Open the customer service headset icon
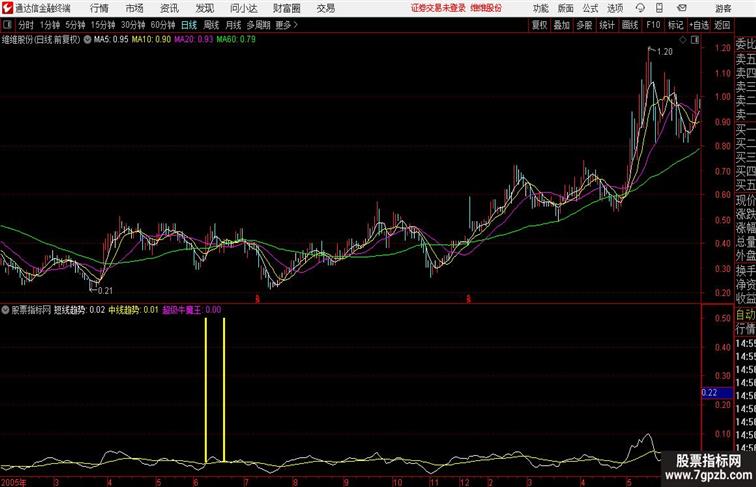756x487 pixels. click(x=640, y=8)
